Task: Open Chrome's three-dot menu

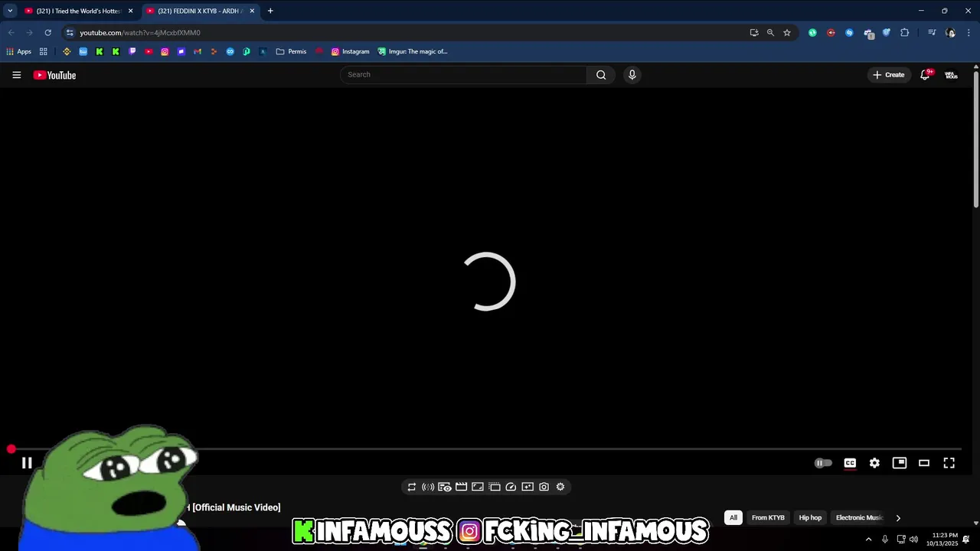Action: point(969,33)
